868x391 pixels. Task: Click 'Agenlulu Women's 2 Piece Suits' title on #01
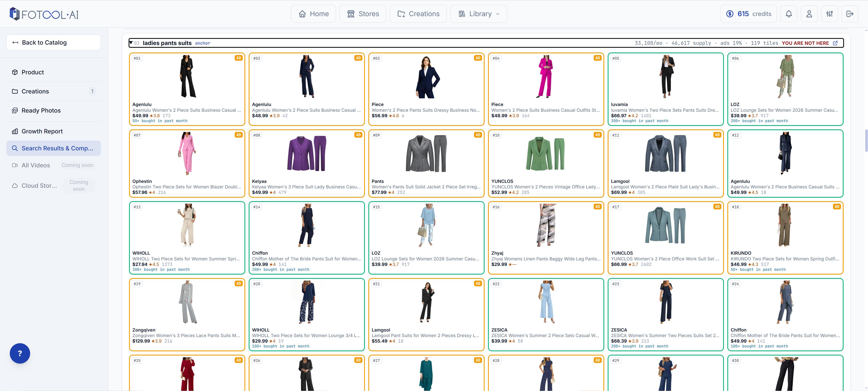187,110
